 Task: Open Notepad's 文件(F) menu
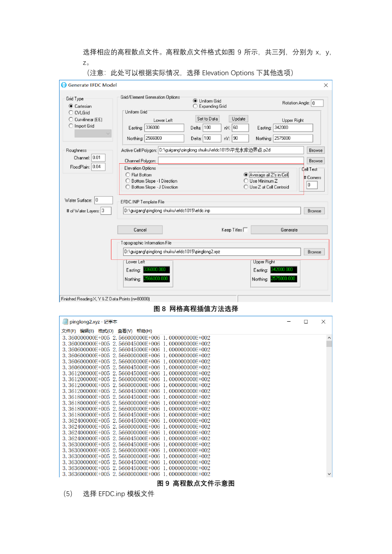tap(69, 331)
